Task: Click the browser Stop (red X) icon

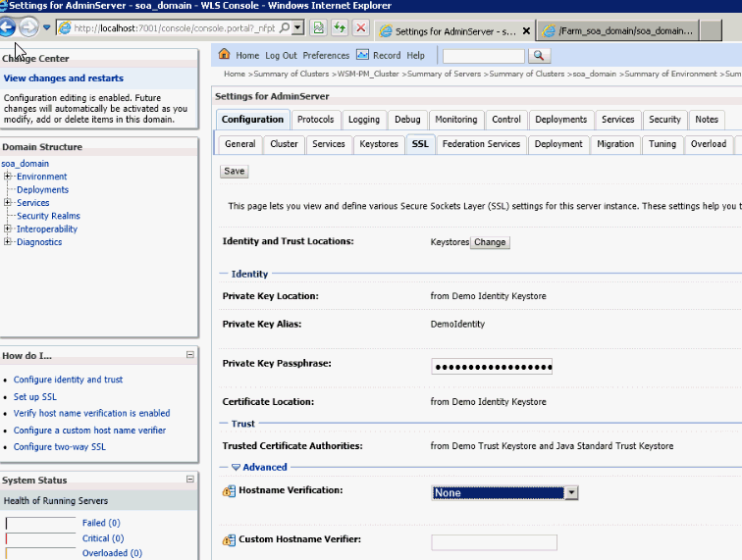Action: [360, 27]
